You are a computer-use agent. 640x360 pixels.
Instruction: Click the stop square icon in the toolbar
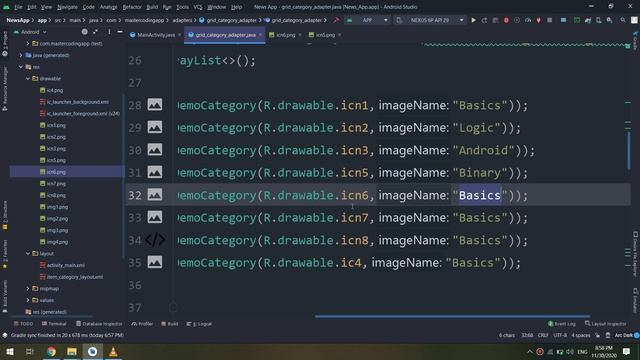coord(549,20)
